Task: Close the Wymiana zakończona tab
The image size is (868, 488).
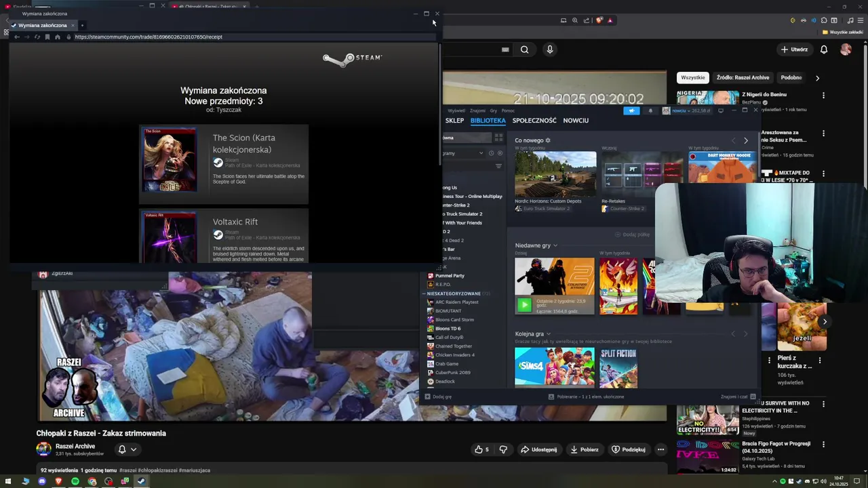Action: point(73,25)
